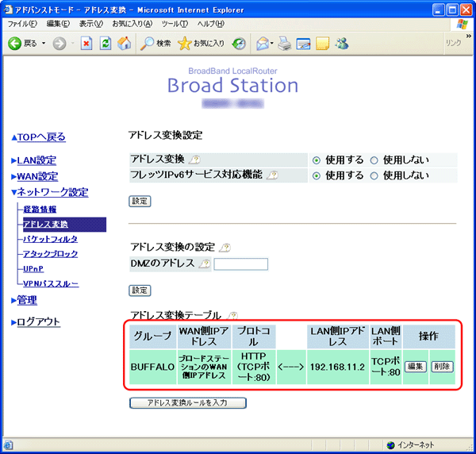Image resolution: width=476 pixels, height=454 pixels.
Task: Open the ファイル(F) menu
Action: point(22,24)
